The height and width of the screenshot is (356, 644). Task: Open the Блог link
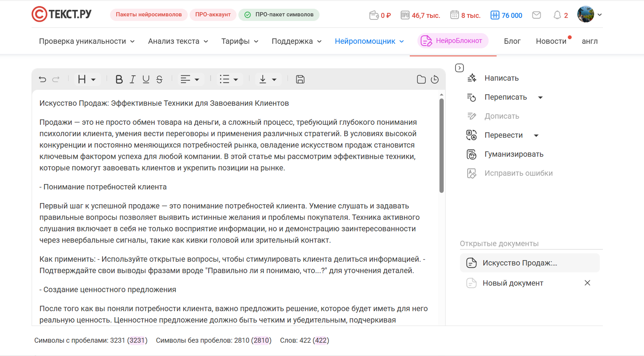coord(512,41)
